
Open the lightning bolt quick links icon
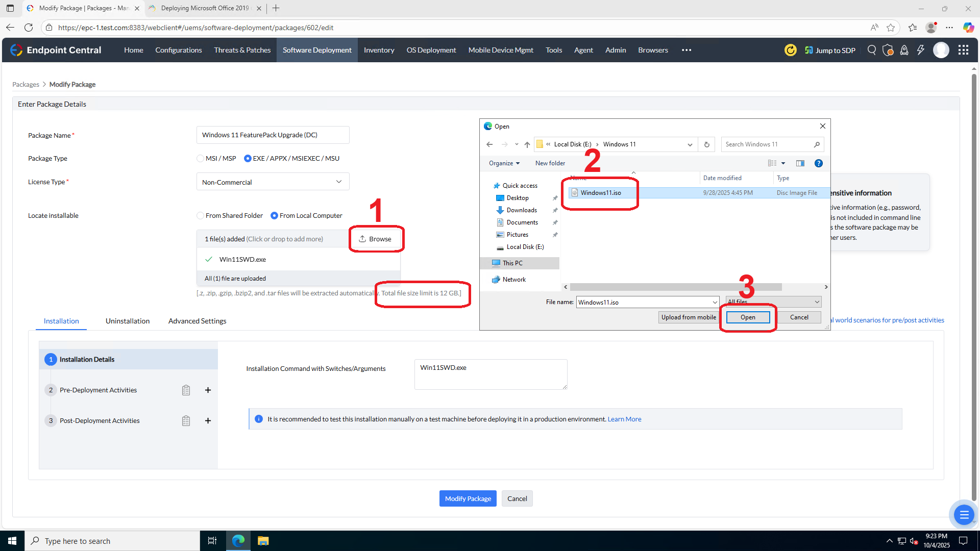921,50
